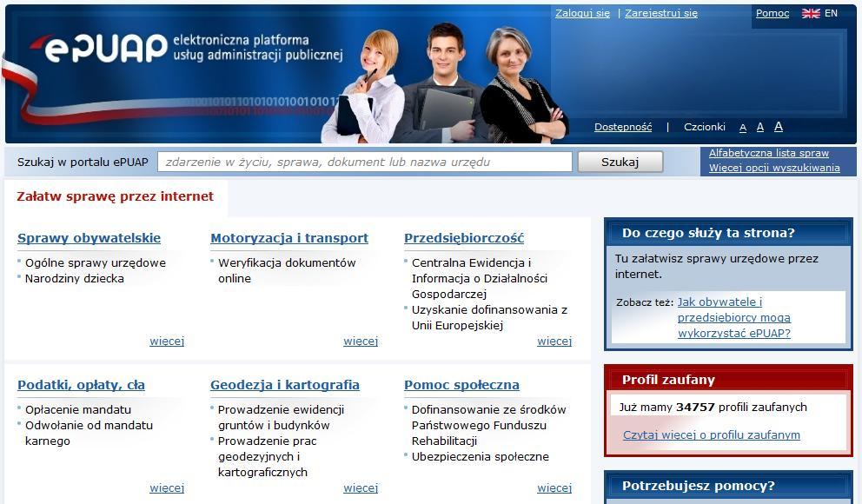Click Uzyskanie dofinansowania z Unii Europejskiej
Image resolution: width=862 pixels, height=504 pixels.
tap(489, 317)
